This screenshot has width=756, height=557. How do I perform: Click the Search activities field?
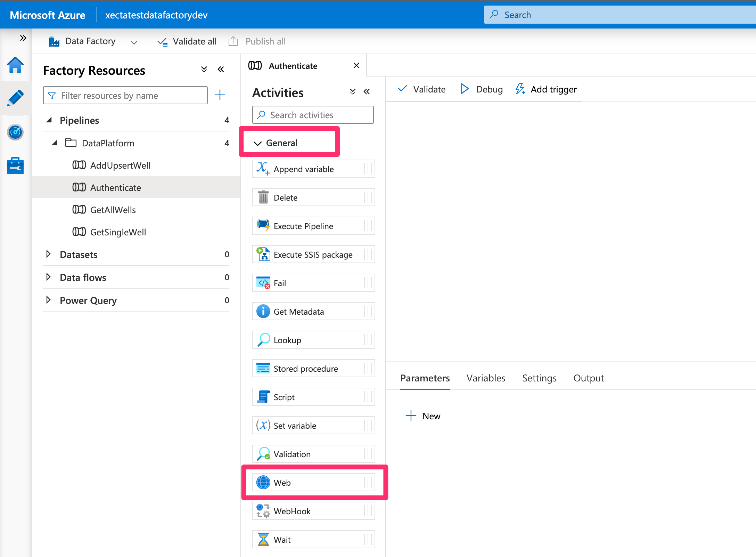point(313,115)
